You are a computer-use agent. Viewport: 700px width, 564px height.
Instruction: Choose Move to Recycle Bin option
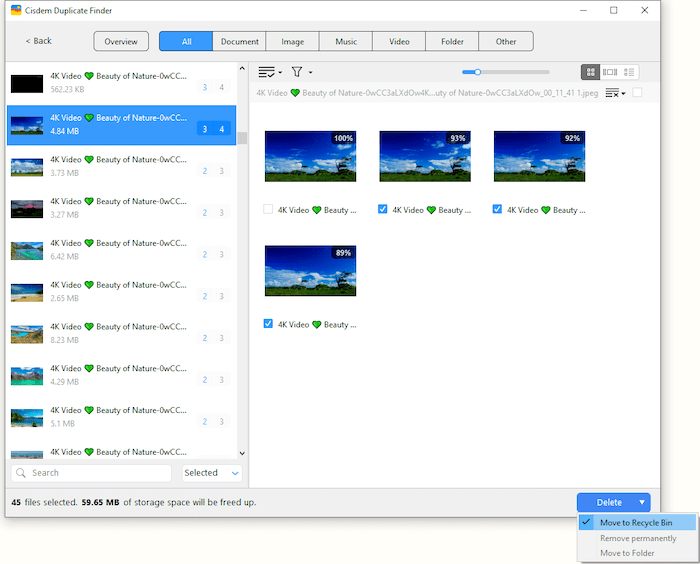tap(635, 523)
